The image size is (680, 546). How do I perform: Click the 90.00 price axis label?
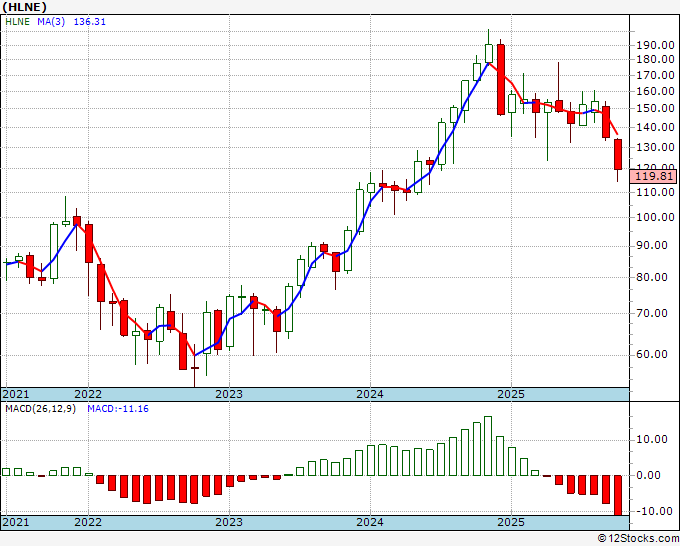[x=652, y=245]
